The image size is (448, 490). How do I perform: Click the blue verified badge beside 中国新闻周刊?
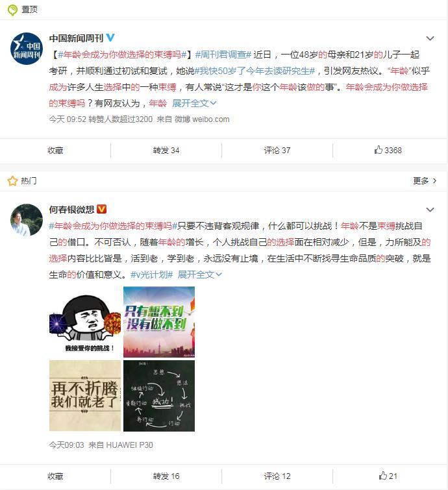point(110,38)
